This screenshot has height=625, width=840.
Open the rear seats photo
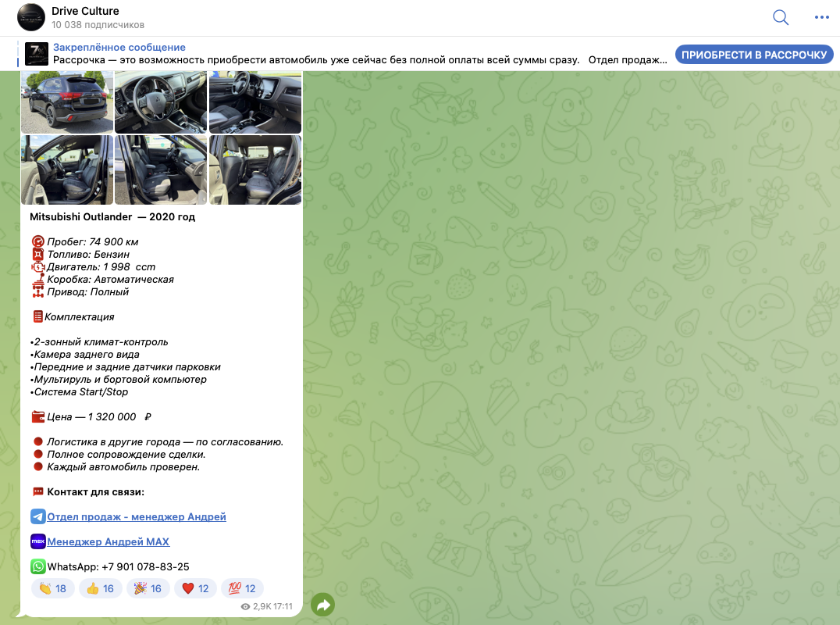pyautogui.click(x=255, y=170)
